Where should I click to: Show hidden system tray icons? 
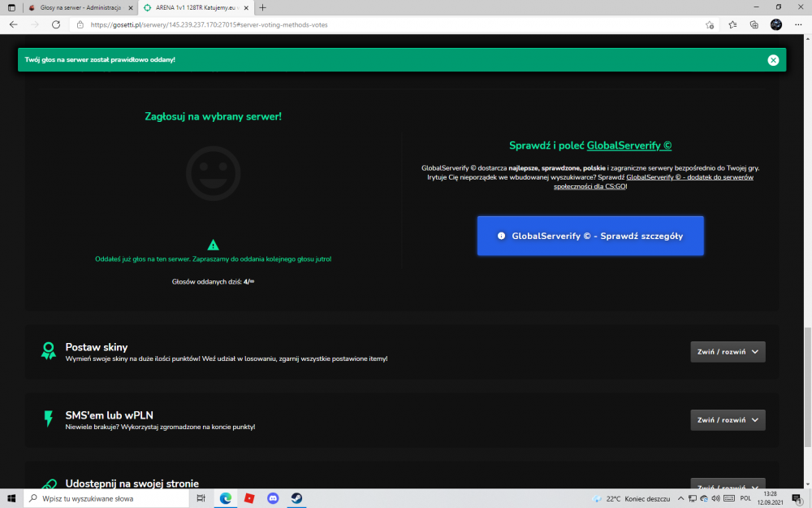(681, 499)
